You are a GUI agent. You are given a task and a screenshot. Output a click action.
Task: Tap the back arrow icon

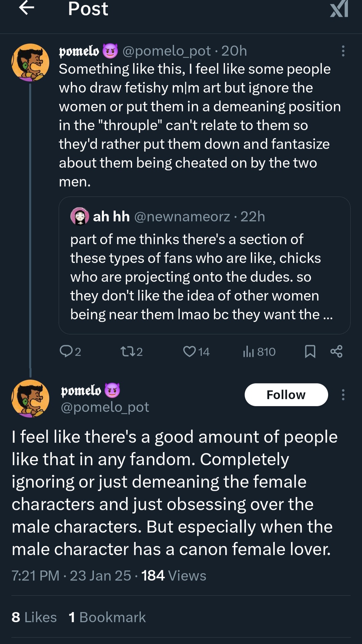(x=27, y=8)
